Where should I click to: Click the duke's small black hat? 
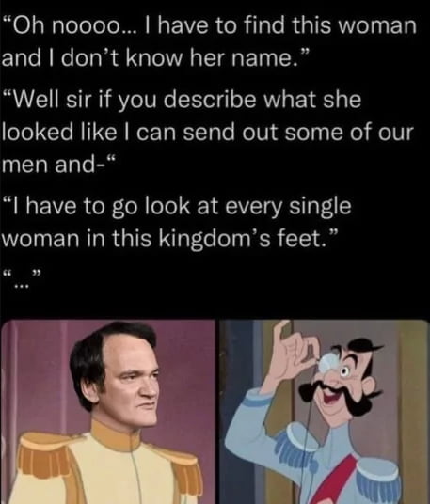click(365, 347)
